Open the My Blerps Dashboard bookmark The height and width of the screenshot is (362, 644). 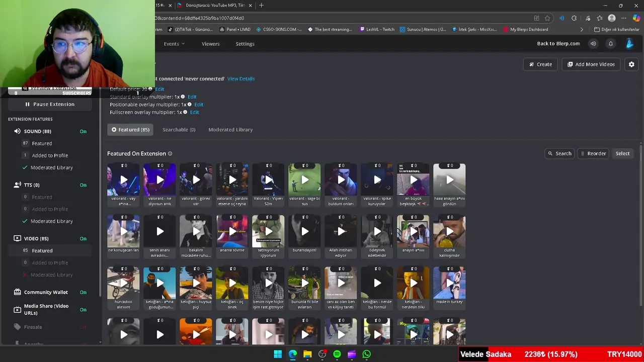pos(525,29)
